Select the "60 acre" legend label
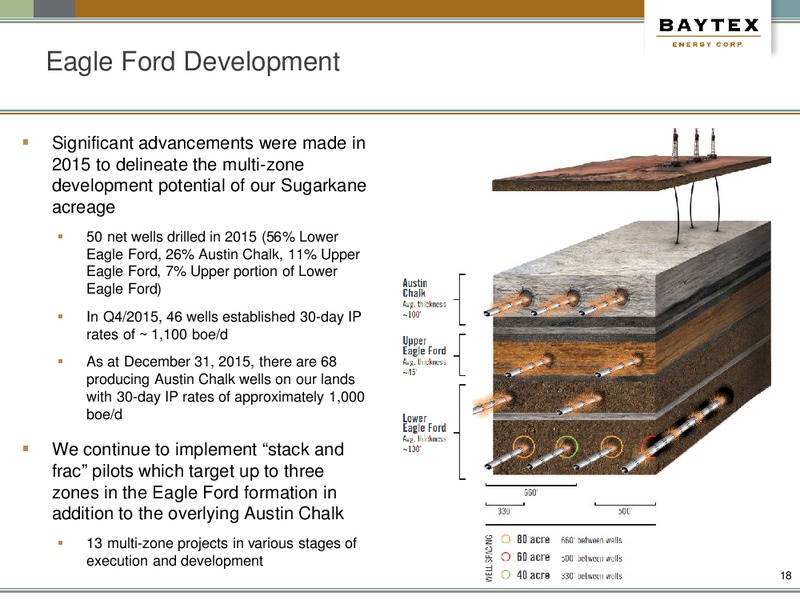 [x=533, y=557]
